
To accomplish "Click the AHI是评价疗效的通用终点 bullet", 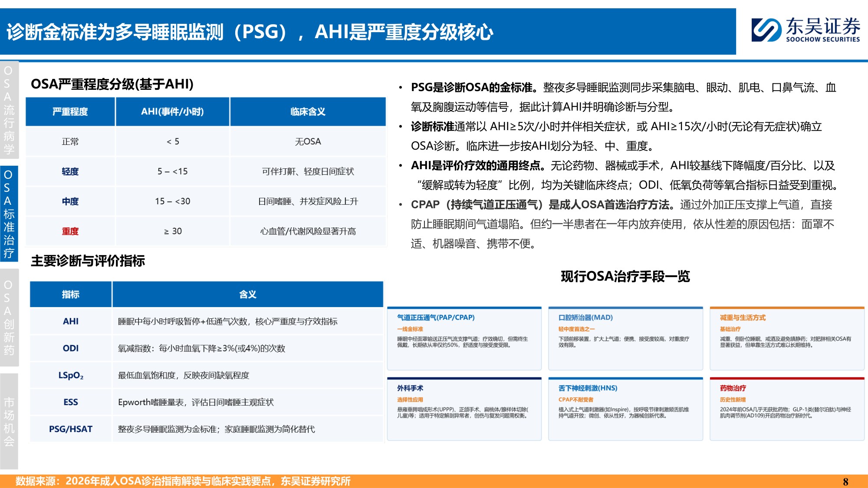I will [623, 175].
